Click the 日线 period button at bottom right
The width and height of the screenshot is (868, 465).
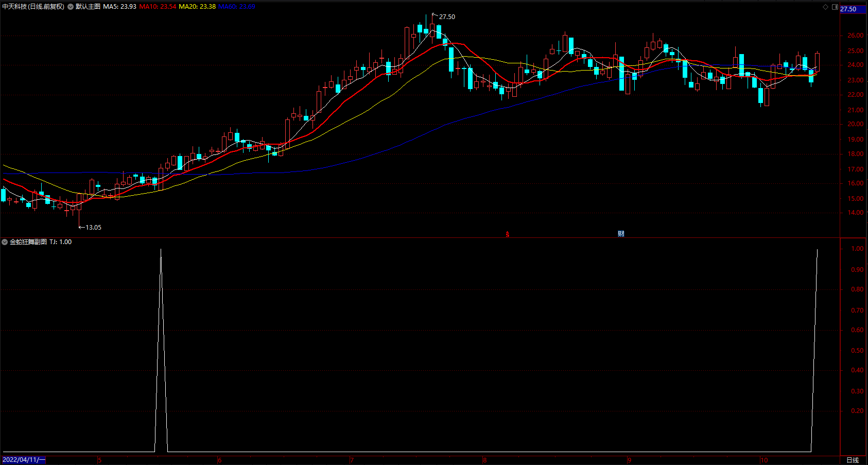click(853, 460)
